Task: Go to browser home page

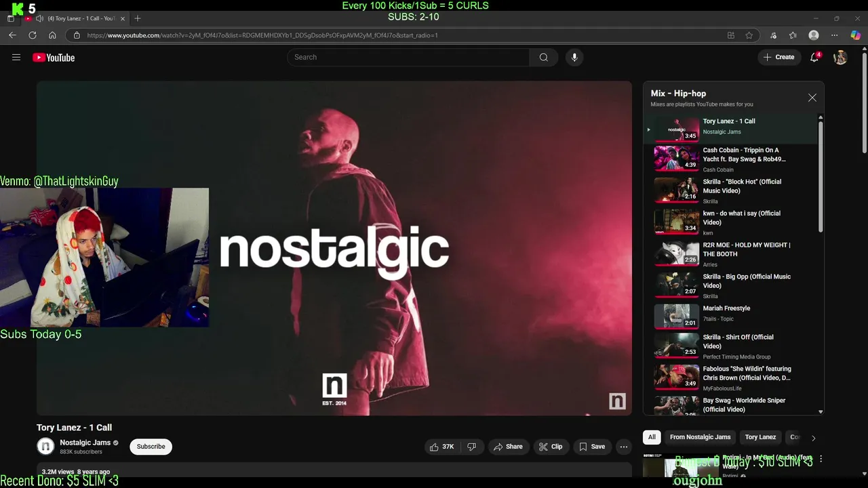Action: [x=52, y=35]
